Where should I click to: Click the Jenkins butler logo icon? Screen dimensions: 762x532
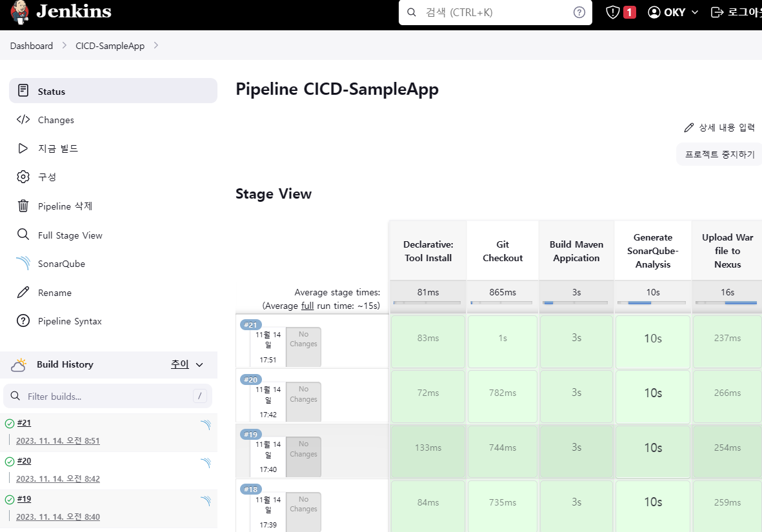pyautogui.click(x=19, y=12)
